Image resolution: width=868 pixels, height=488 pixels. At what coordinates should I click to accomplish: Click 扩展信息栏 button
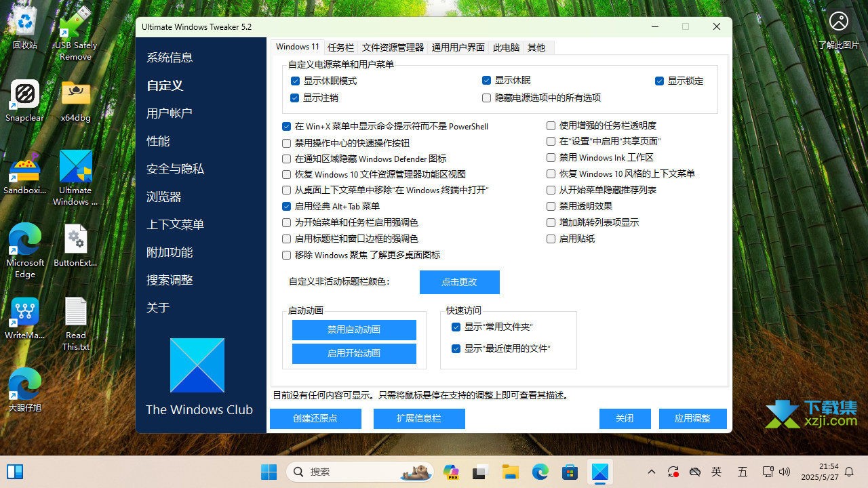pos(419,418)
